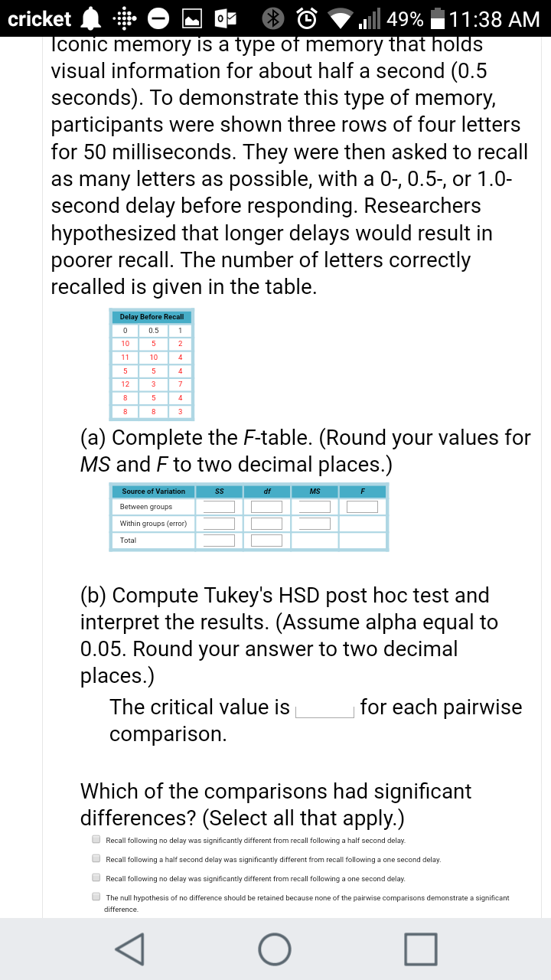The height and width of the screenshot is (980, 551).
Task: Click the critical value answer field
Action: click(x=324, y=709)
